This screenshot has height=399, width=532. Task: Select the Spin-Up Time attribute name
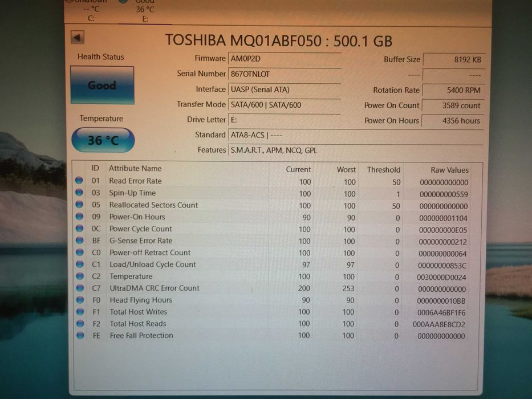click(x=132, y=193)
